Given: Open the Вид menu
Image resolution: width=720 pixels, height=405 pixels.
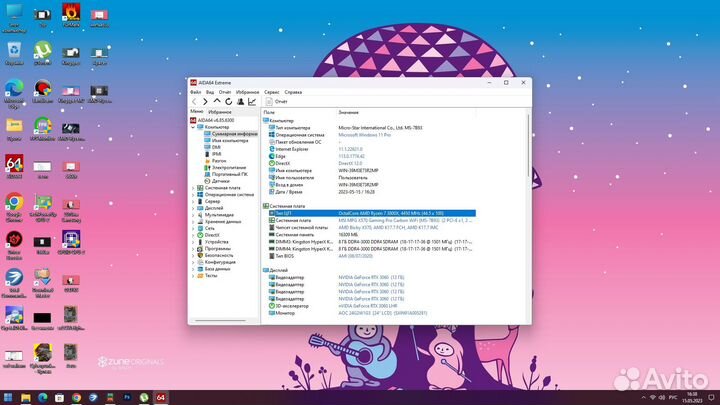Looking at the screenshot, I should tap(210, 92).
